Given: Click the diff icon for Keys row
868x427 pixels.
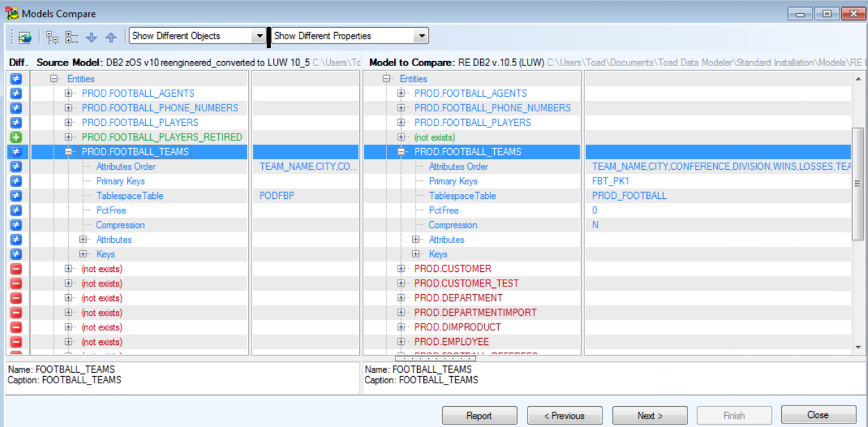Looking at the screenshot, I should pos(16,254).
